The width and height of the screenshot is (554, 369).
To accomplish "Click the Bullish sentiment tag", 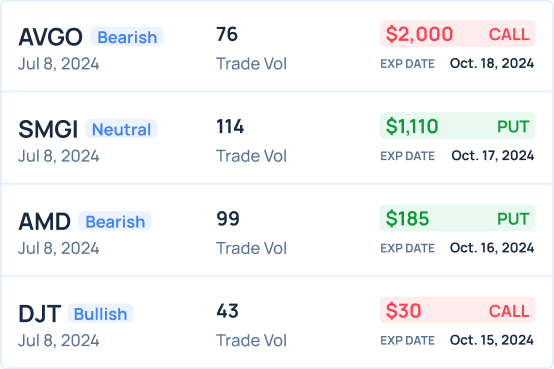I will [x=100, y=314].
